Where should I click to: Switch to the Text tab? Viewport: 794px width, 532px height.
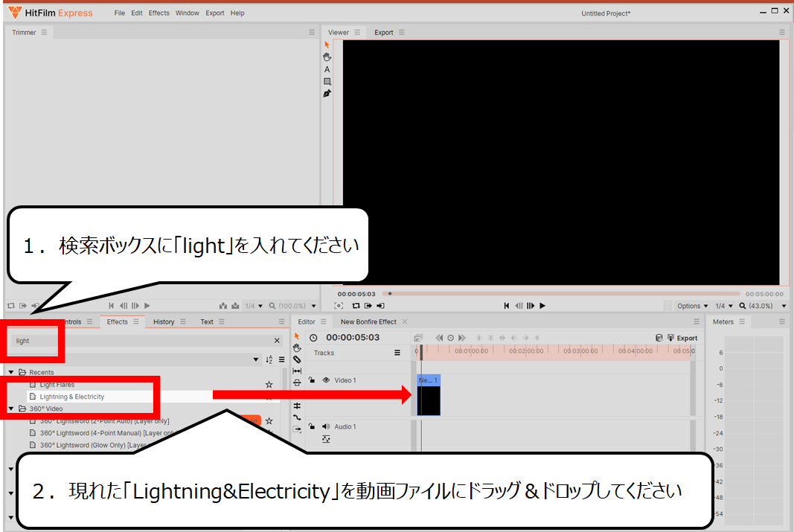207,322
